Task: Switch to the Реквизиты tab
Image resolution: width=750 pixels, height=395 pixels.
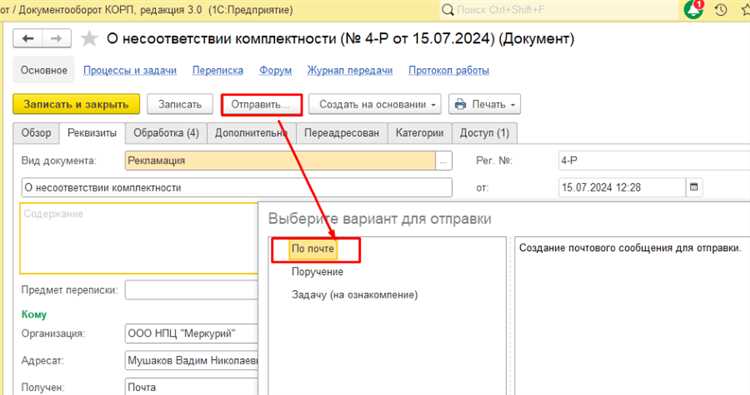Action: pyautogui.click(x=92, y=133)
